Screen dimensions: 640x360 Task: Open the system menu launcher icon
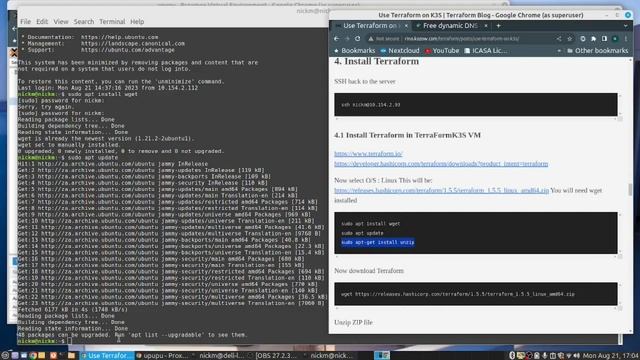(x=5, y=356)
